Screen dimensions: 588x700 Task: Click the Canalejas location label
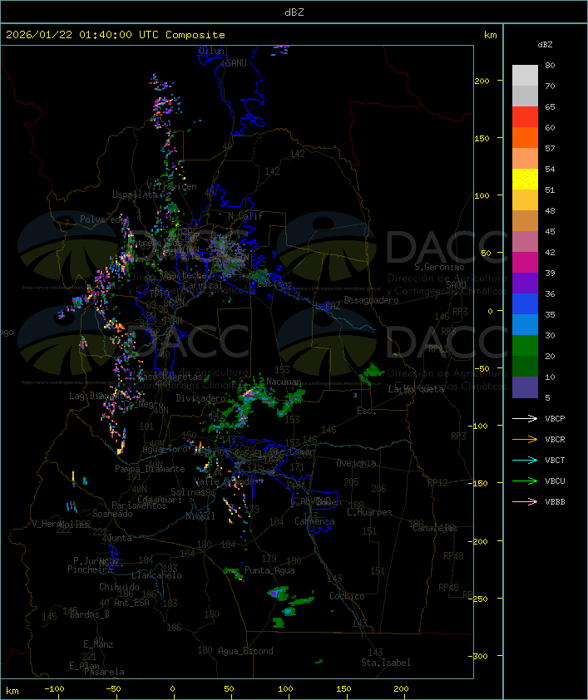435,528
